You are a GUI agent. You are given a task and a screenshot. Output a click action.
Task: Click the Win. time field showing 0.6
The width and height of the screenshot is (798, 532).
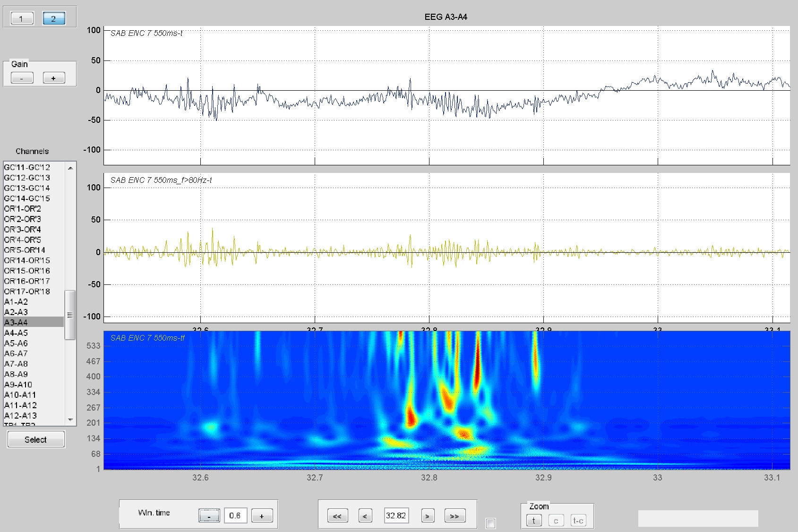coord(235,515)
